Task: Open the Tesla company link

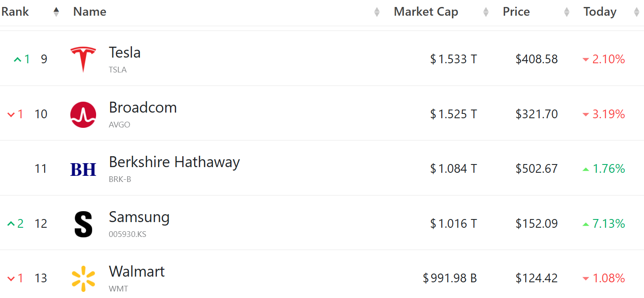Action: point(125,53)
